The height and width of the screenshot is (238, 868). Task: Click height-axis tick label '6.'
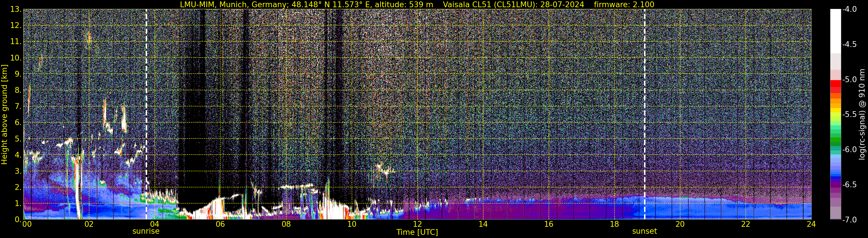tap(18, 123)
